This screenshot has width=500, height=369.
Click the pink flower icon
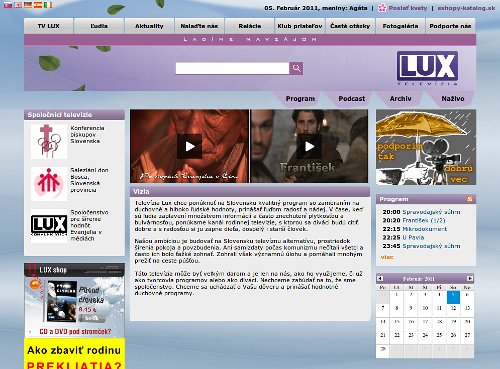382,8
